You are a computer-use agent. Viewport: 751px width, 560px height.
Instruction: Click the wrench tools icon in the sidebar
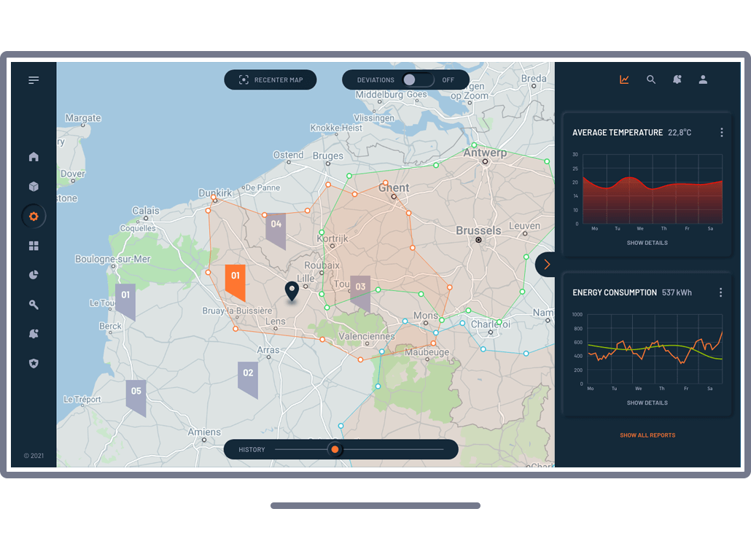coord(34,305)
